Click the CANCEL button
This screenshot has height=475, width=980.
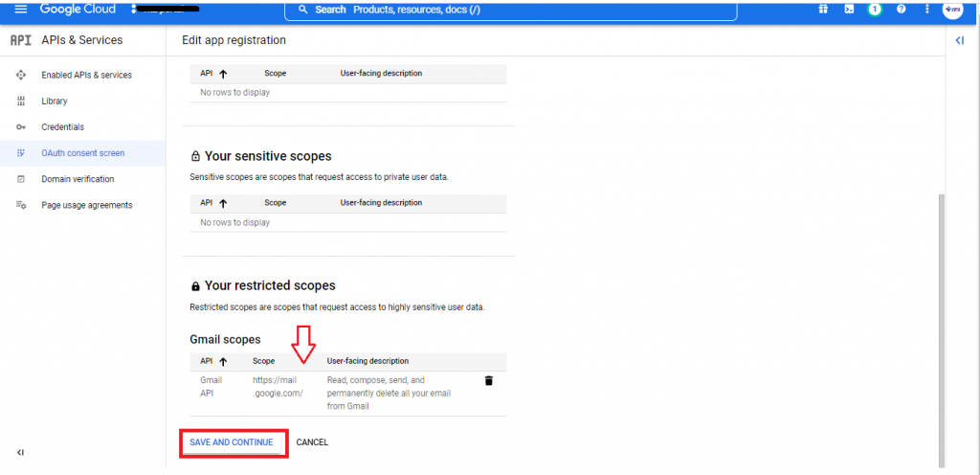pyautogui.click(x=312, y=441)
